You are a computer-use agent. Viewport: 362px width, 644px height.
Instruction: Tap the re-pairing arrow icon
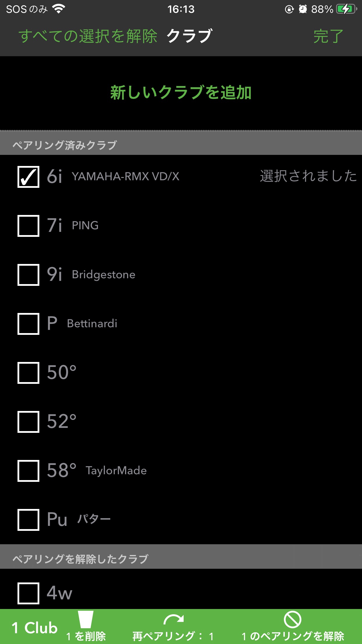pyautogui.click(x=174, y=619)
